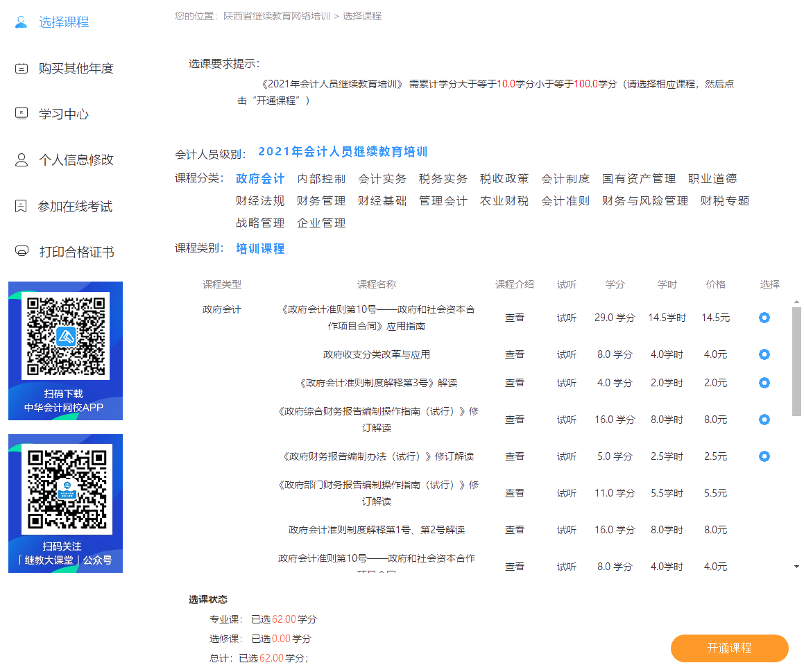Image resolution: width=804 pixels, height=672 pixels.
Task: Click the 继教大课堂 公众号 QR code
Action: (x=65, y=489)
